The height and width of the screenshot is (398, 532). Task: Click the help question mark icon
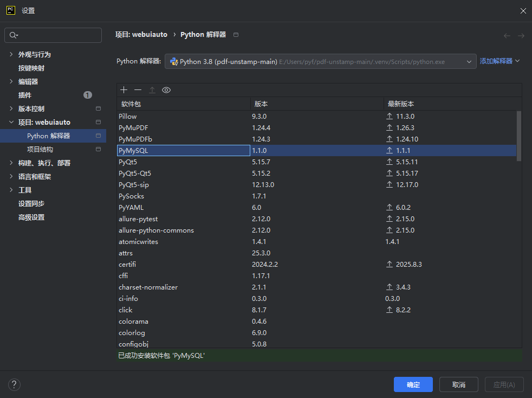click(x=14, y=385)
